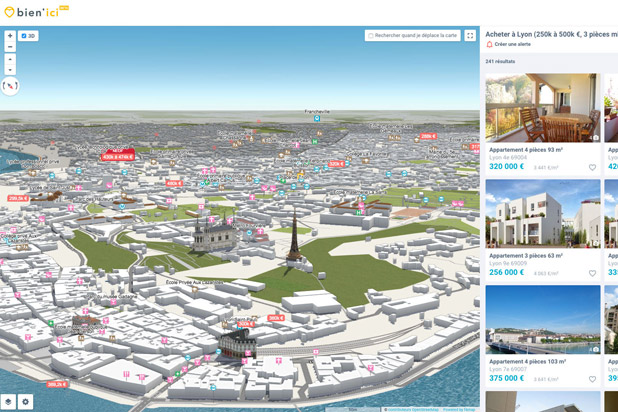618x412 pixels.
Task: Open the 'Créer une alerte' link
Action: pos(512,44)
